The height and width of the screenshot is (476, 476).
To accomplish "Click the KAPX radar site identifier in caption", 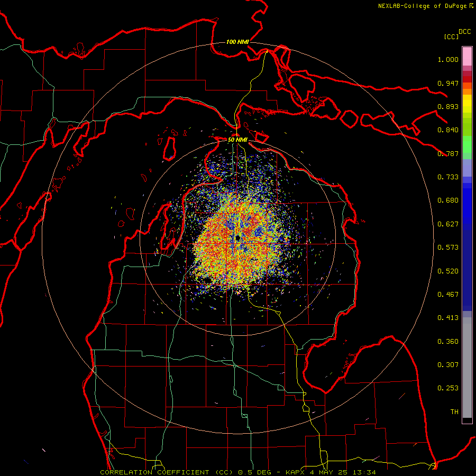I will click(296, 472).
